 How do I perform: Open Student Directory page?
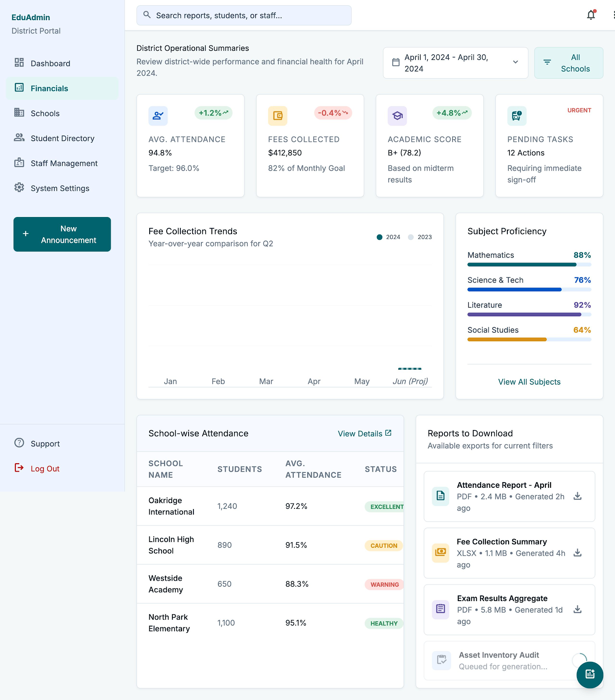[x=62, y=138]
